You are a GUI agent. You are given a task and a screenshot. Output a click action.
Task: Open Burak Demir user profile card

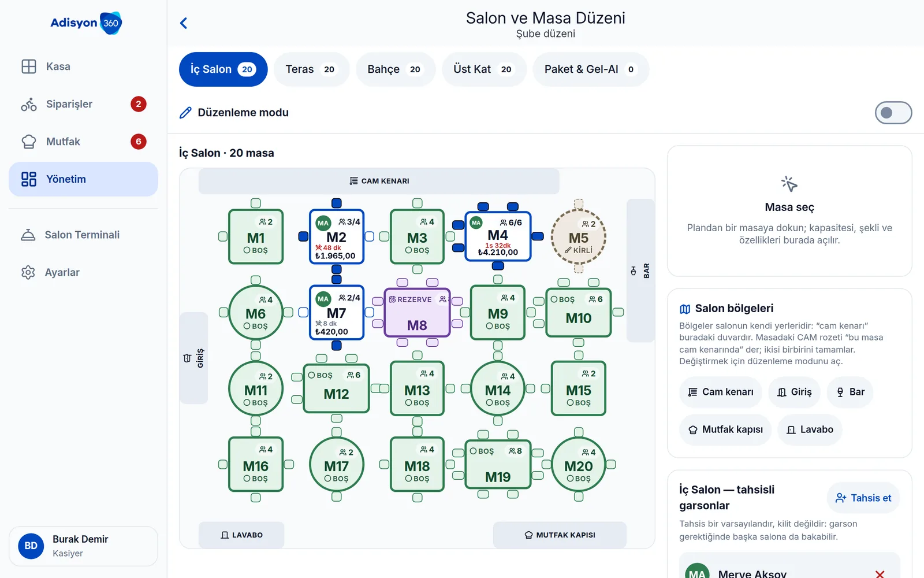(x=83, y=546)
